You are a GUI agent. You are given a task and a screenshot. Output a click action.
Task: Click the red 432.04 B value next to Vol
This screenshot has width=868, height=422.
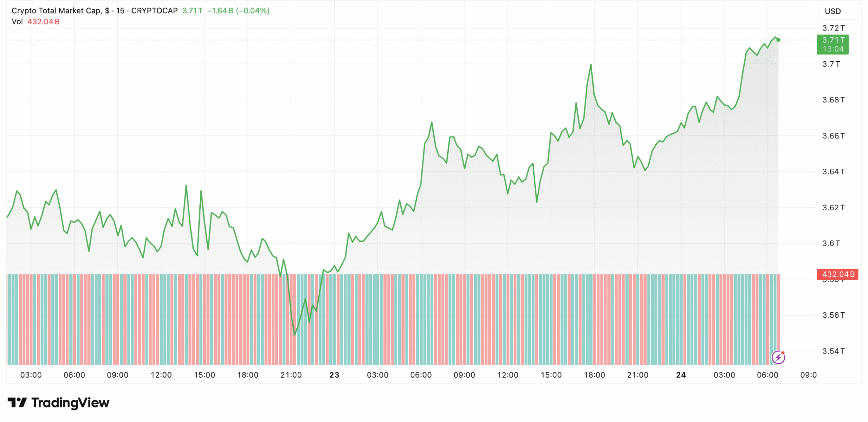pyautogui.click(x=43, y=21)
